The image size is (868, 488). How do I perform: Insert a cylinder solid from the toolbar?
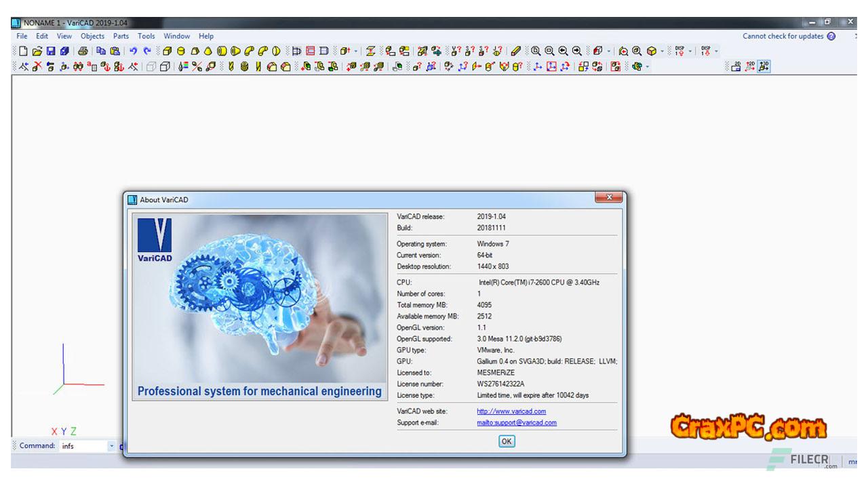click(181, 51)
